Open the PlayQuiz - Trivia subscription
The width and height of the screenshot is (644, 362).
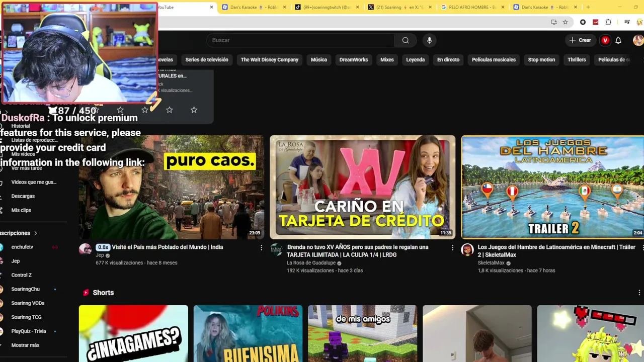click(29, 331)
